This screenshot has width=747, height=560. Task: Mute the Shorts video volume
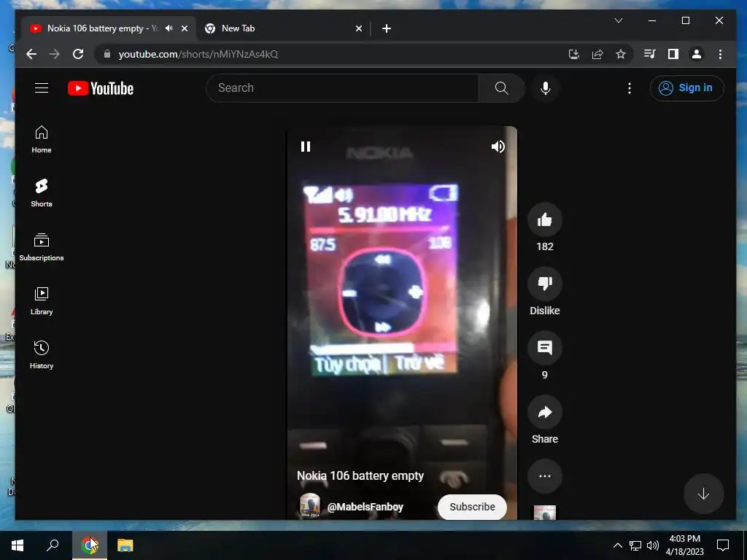(x=498, y=147)
